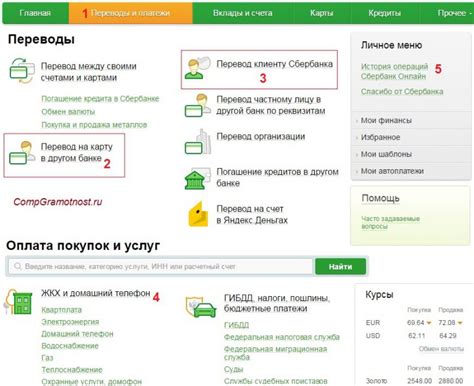Click the organization transfer building icon

pyautogui.click(x=198, y=142)
